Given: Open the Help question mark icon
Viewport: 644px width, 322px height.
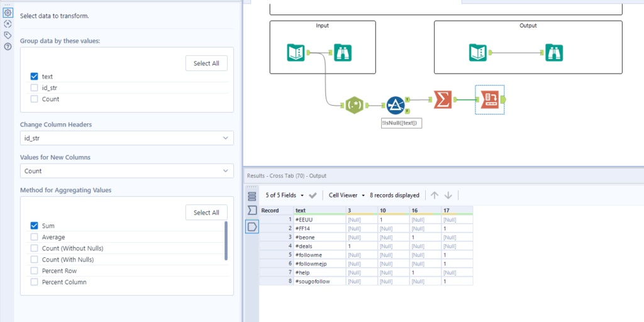Looking at the screenshot, I should click(8, 47).
